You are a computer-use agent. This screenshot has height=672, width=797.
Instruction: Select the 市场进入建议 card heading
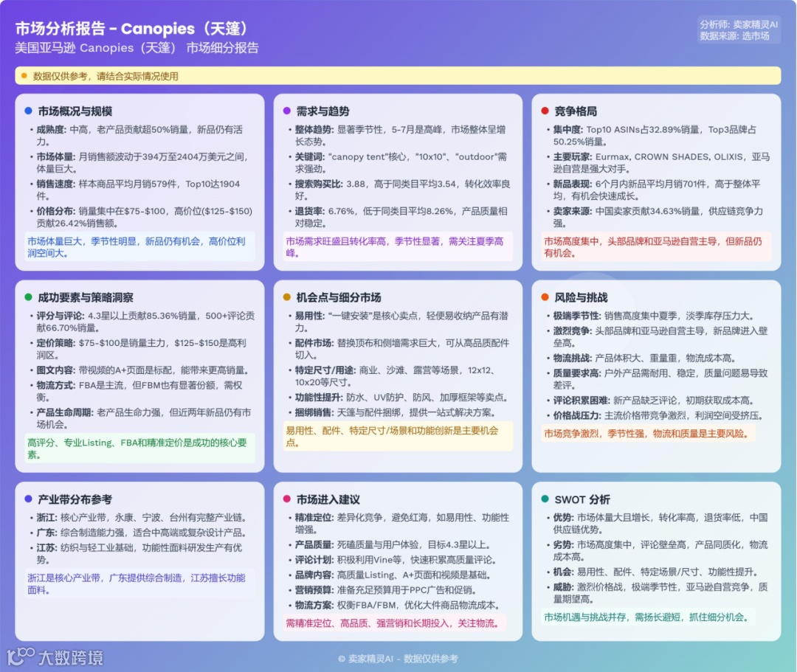328,499
